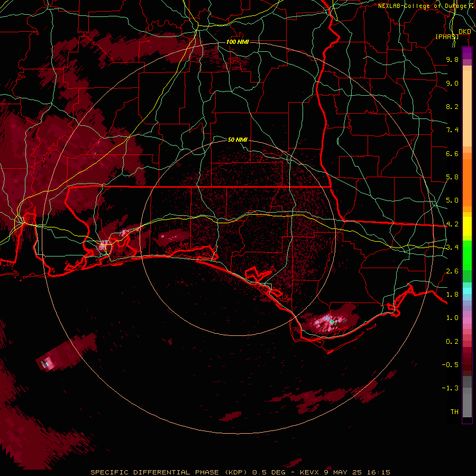The width and height of the screenshot is (476, 476).
Task: Click the 1.8 value on the color scale
Action: (452, 295)
